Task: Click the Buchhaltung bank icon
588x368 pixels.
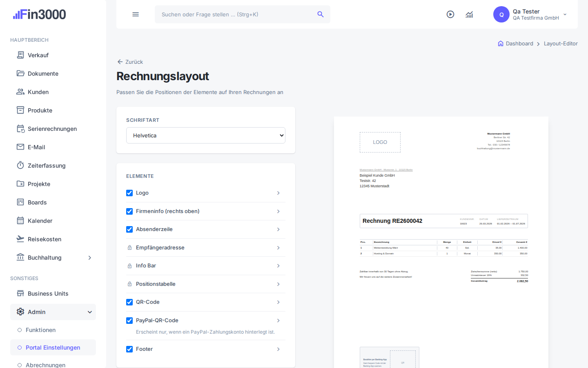Action: [x=20, y=257]
